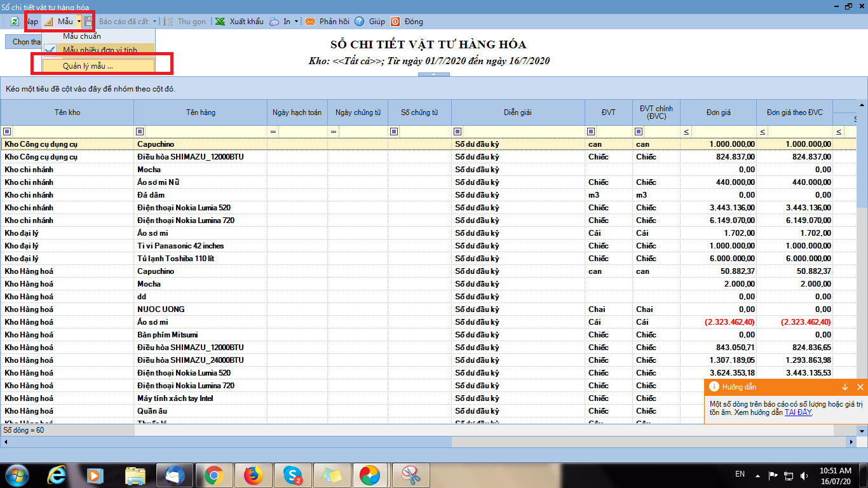Image resolution: width=868 pixels, height=488 pixels.
Task: Open the In (print) dropdown arrow
Action: pyautogui.click(x=296, y=22)
